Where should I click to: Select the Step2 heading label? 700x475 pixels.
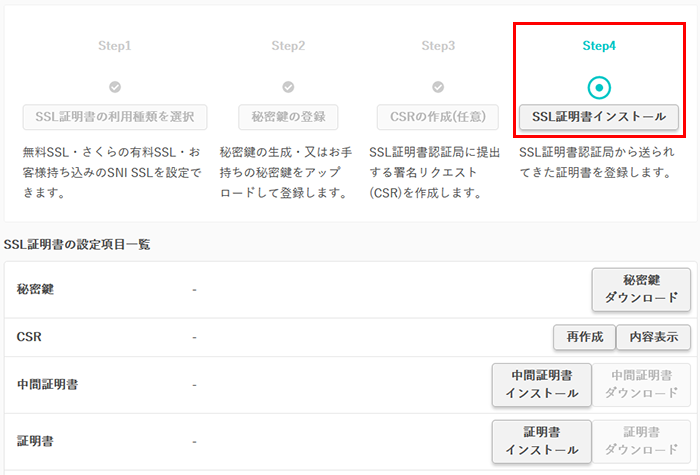(288, 46)
